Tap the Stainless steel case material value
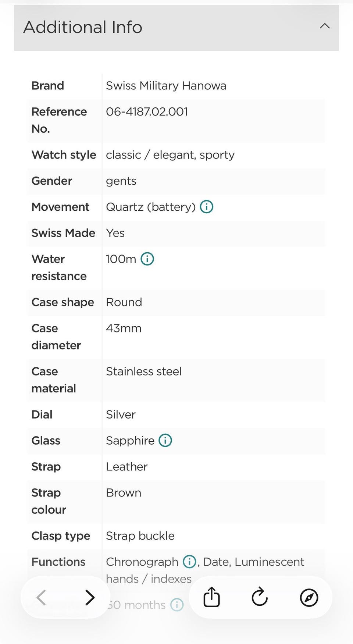This screenshot has width=353, height=644. tap(144, 371)
